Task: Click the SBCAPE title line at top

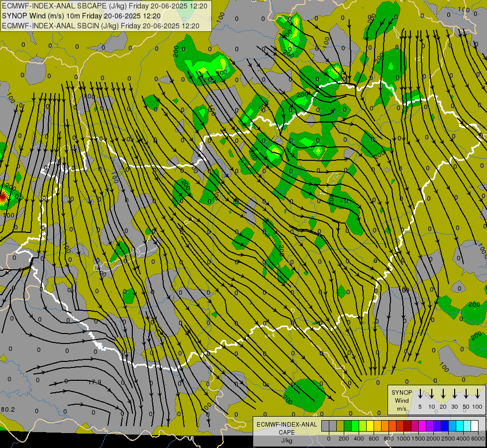Action: 104,6
